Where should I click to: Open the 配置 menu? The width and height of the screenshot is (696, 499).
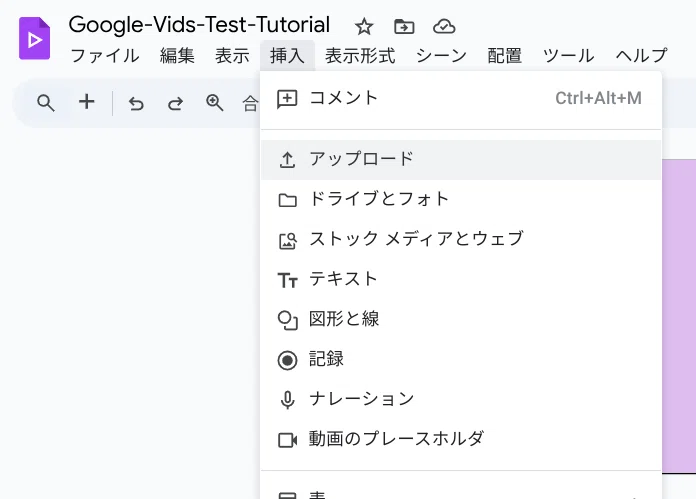point(504,56)
